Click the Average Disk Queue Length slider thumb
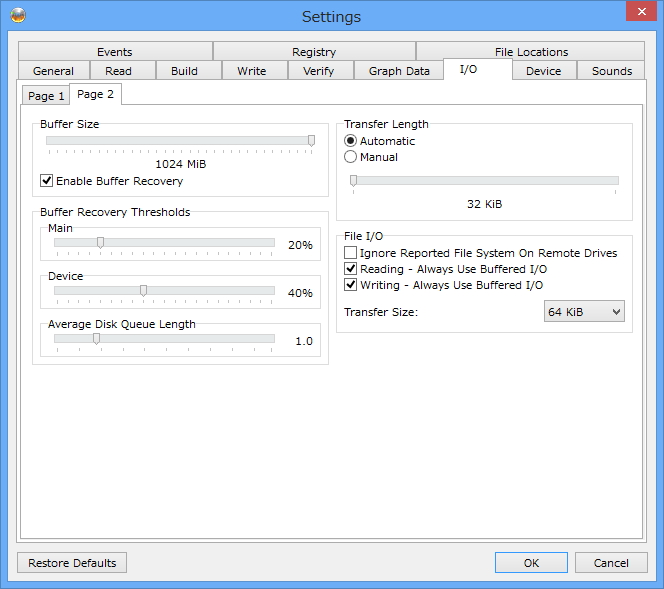 [97, 339]
